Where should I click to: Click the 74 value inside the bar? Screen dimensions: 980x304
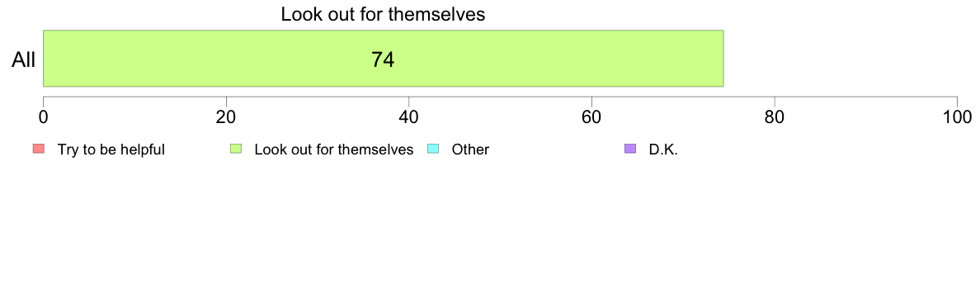pyautogui.click(x=383, y=59)
